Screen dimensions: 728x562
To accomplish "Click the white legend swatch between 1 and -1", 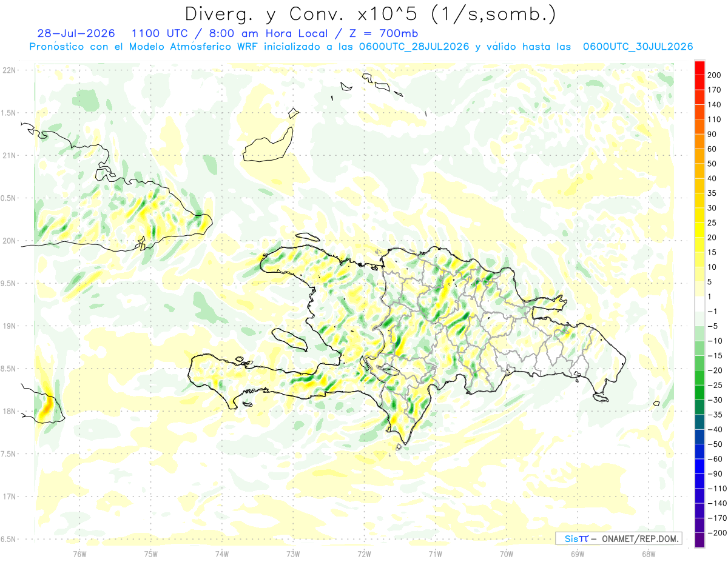I will 699,304.
